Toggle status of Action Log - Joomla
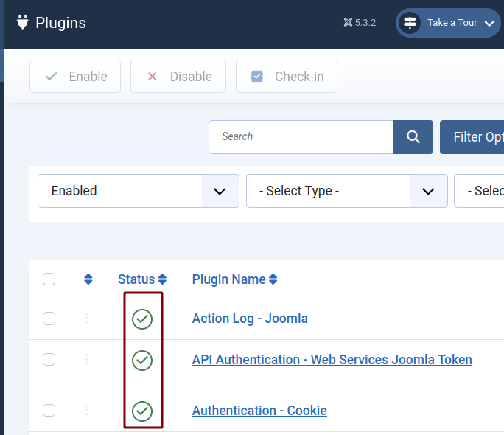The width and height of the screenshot is (504, 435). click(x=142, y=319)
